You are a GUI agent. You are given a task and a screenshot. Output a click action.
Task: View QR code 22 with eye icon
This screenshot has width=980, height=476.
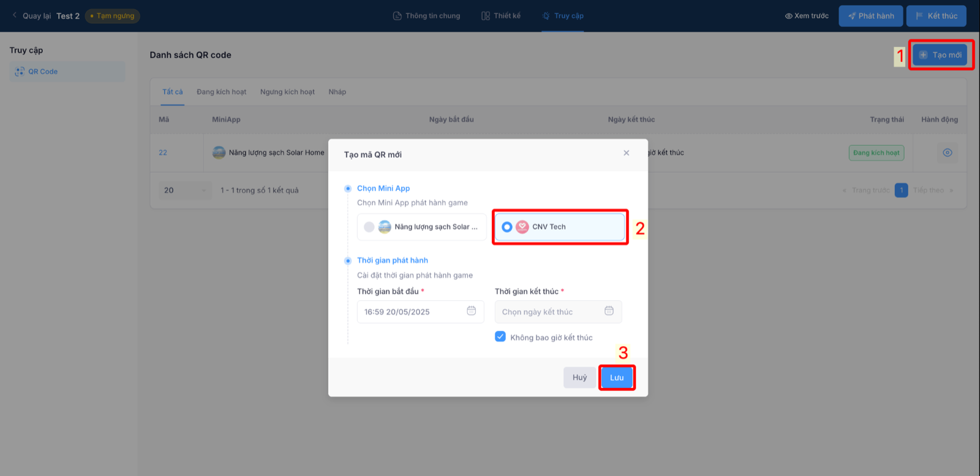click(x=948, y=153)
